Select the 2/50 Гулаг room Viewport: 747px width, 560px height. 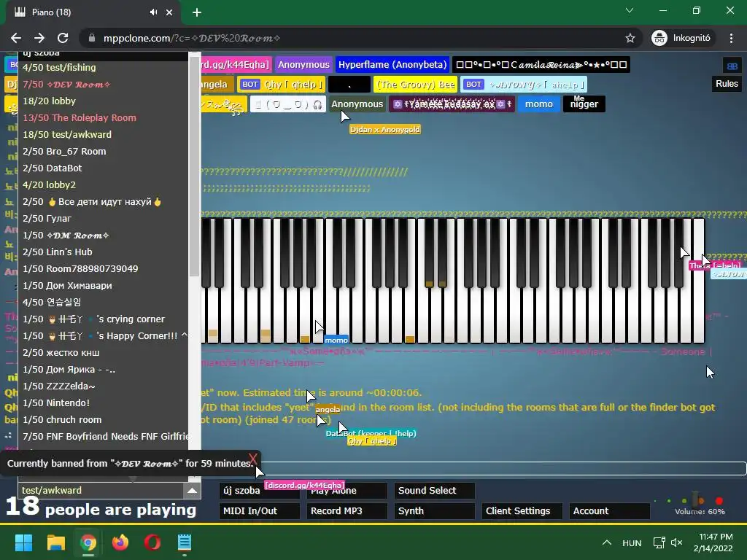pos(104,218)
